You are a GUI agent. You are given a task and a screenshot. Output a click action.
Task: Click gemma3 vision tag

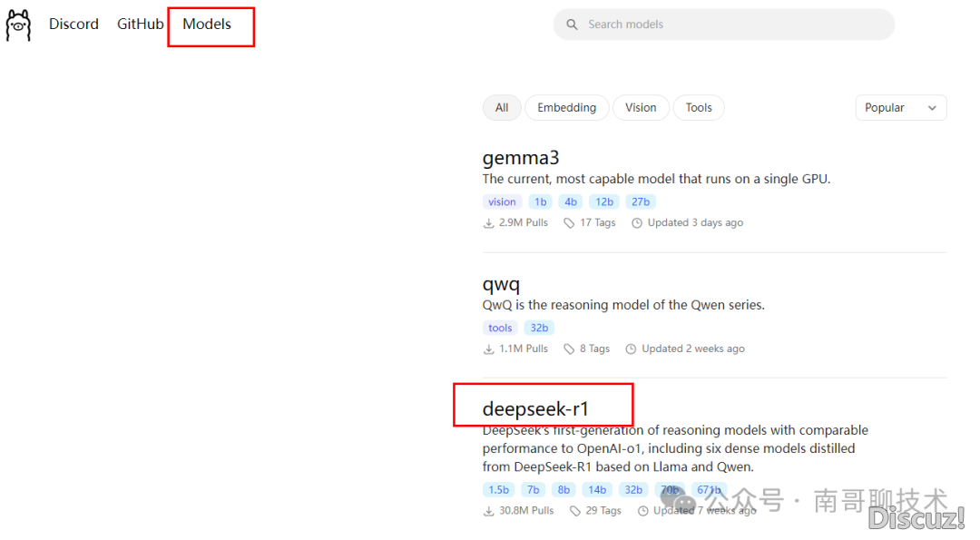[x=502, y=201]
